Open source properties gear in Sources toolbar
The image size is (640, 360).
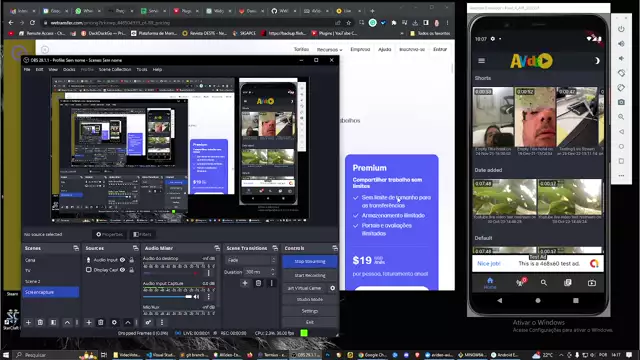tap(114, 322)
